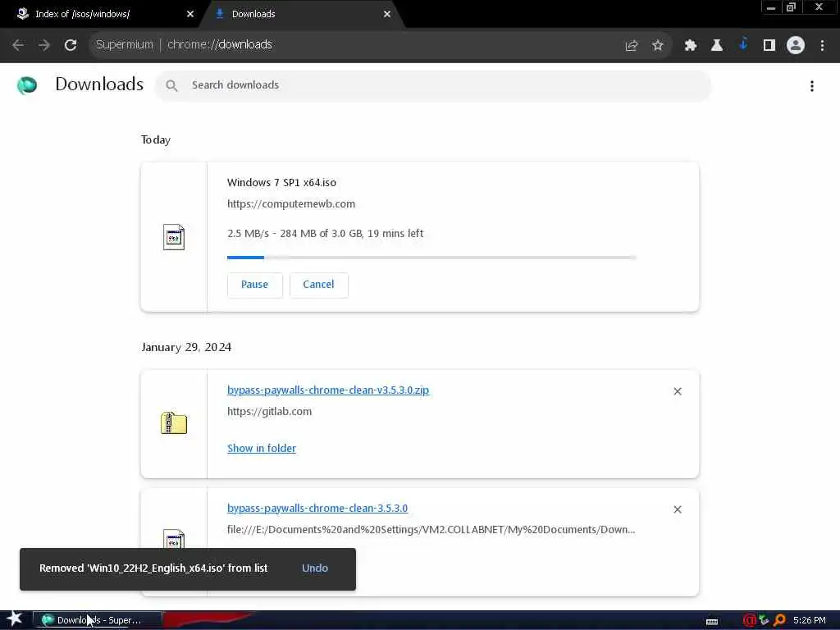Click the https://computernewb.com source text
840x630 pixels.
tap(291, 204)
